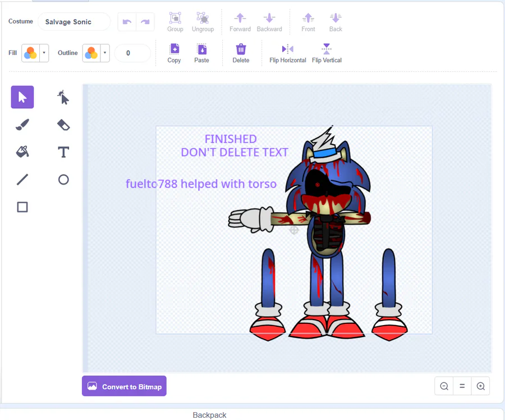This screenshot has width=505, height=420.
Task: Group the selected shapes
Action: (x=175, y=22)
